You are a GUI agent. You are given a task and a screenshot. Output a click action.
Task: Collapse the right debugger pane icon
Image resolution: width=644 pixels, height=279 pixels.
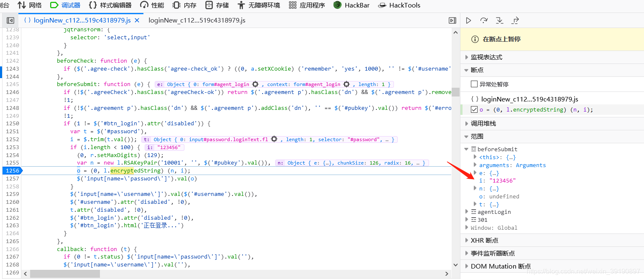point(452,20)
